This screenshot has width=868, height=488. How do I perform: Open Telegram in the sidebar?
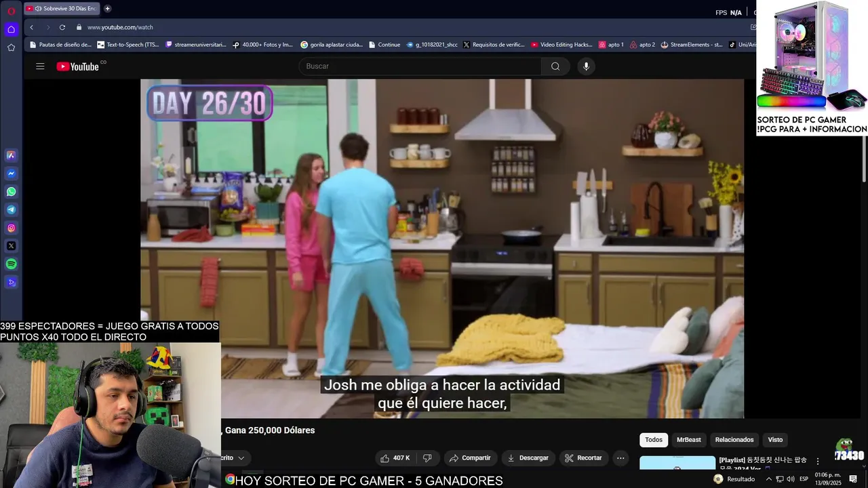pyautogui.click(x=11, y=210)
